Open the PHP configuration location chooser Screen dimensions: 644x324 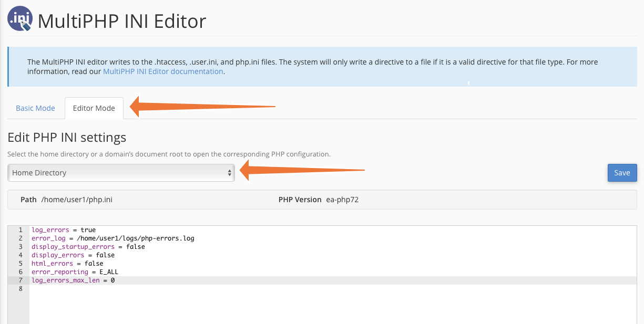pyautogui.click(x=121, y=172)
